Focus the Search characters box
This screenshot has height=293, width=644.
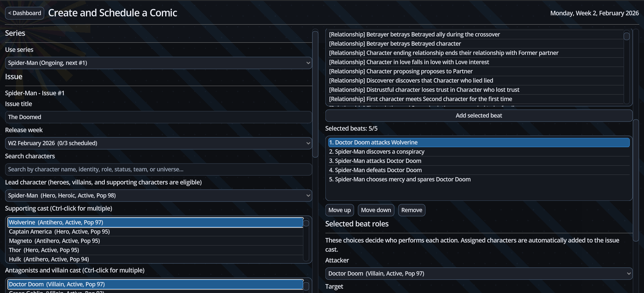click(158, 169)
